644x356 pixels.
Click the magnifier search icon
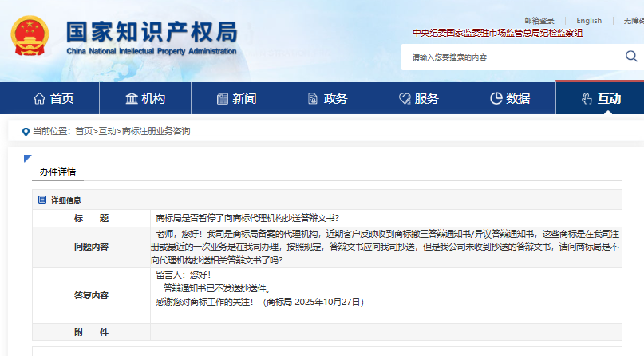tap(631, 57)
